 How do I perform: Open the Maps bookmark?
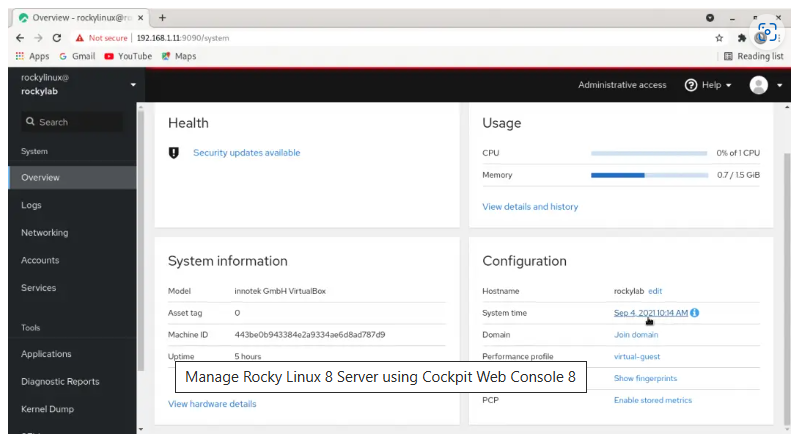click(x=179, y=56)
